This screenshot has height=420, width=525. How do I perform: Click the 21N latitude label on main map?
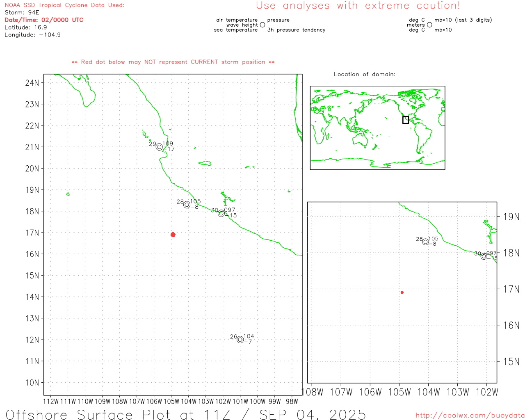click(x=32, y=147)
